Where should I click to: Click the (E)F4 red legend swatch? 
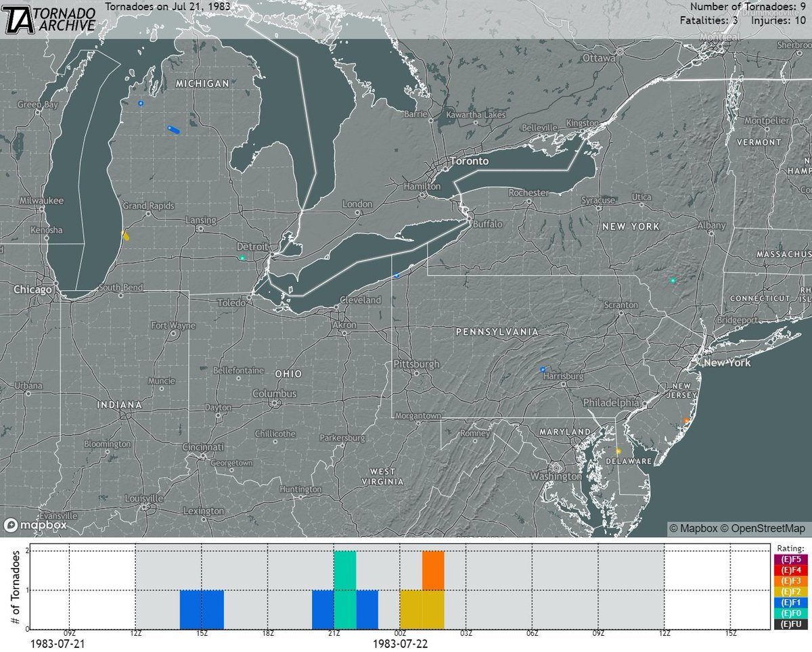click(x=790, y=570)
